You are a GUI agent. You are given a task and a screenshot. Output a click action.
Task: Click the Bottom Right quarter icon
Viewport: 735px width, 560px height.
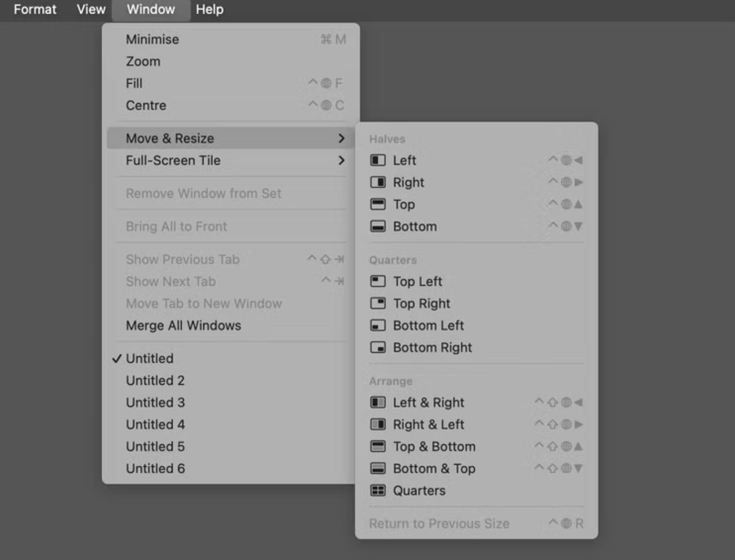click(x=377, y=347)
